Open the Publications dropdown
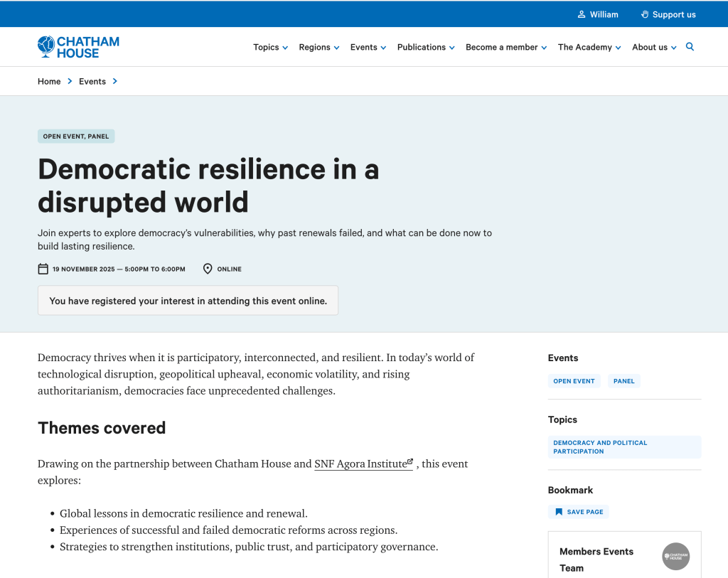The width and height of the screenshot is (728, 578). 425,48
